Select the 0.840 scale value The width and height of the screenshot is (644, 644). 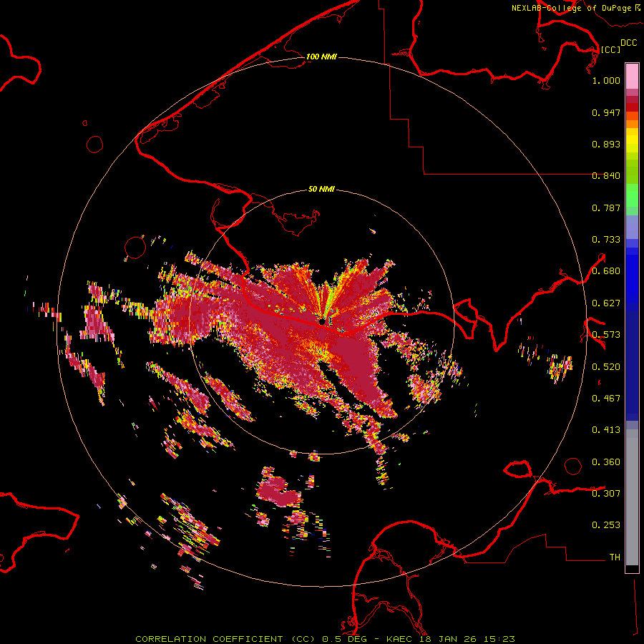pos(606,176)
